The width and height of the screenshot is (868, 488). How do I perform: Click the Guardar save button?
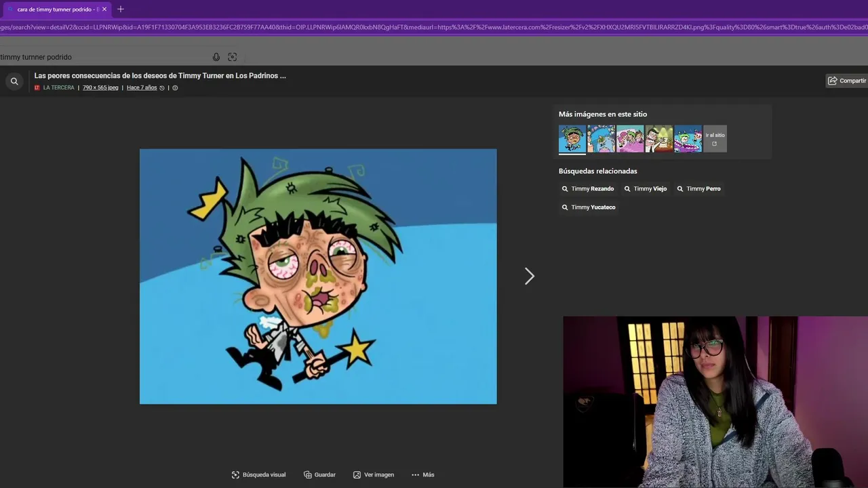pos(320,475)
